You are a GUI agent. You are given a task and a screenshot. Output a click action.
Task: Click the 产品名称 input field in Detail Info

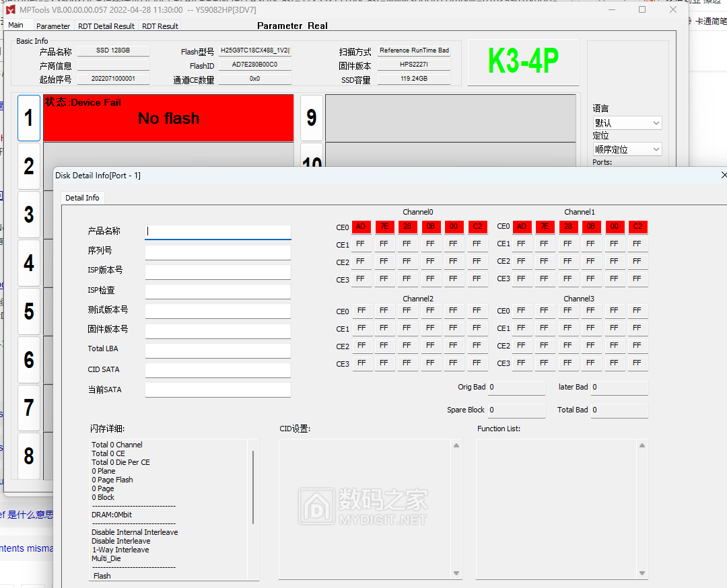click(218, 231)
